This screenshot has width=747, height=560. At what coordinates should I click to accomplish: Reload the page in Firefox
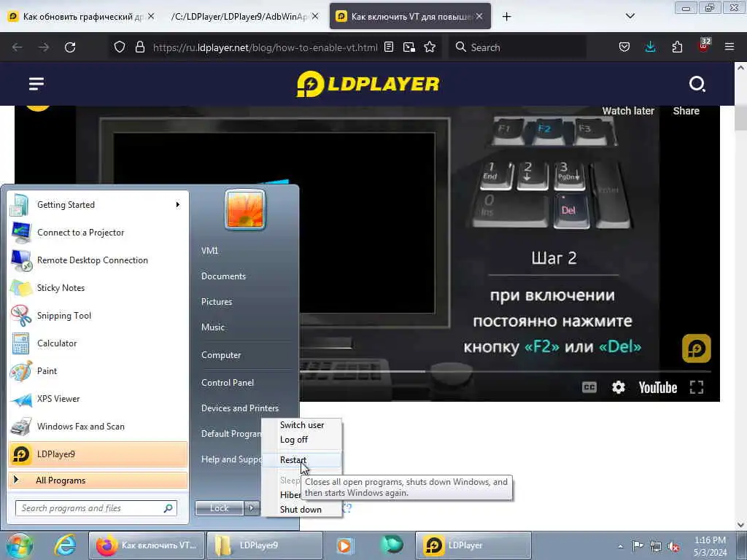tap(70, 47)
